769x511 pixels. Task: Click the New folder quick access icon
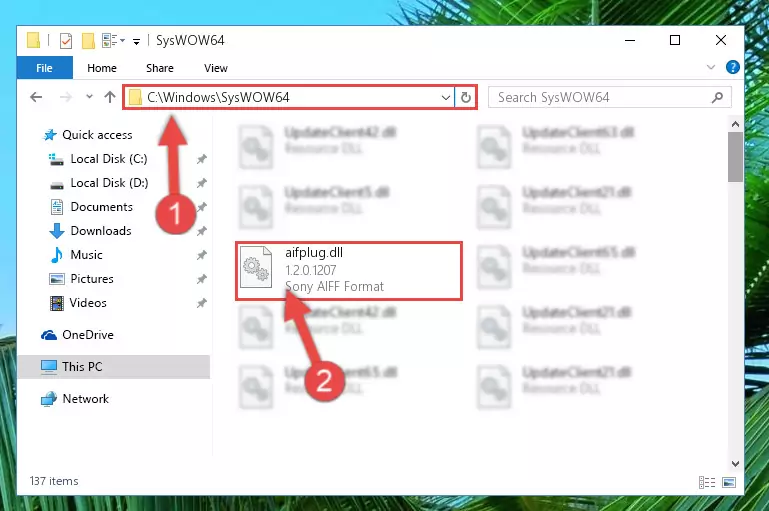pos(88,41)
